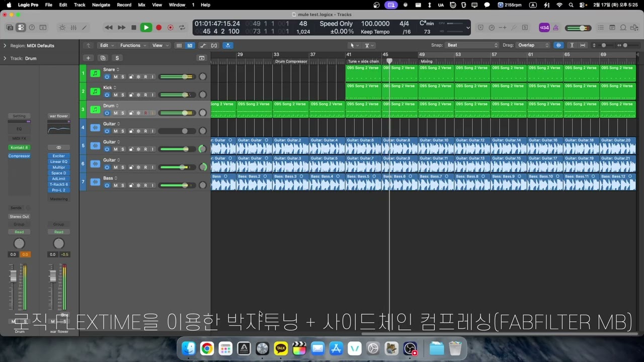Viewport: 644px width, 362px height.
Task: Expand the Track Drum disclosure triangle
Action: coord(5,58)
